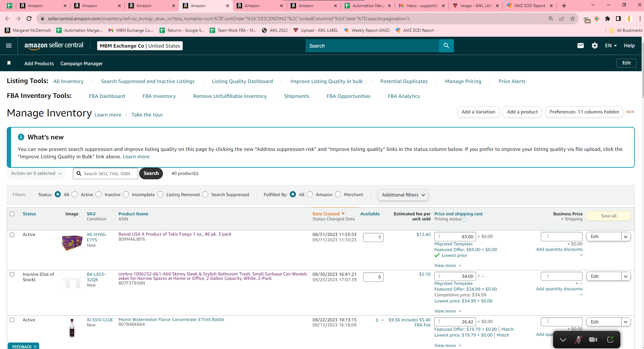The width and height of the screenshot is (644, 349).
Task: Open Manage Pricing listing tool
Action: click(463, 81)
